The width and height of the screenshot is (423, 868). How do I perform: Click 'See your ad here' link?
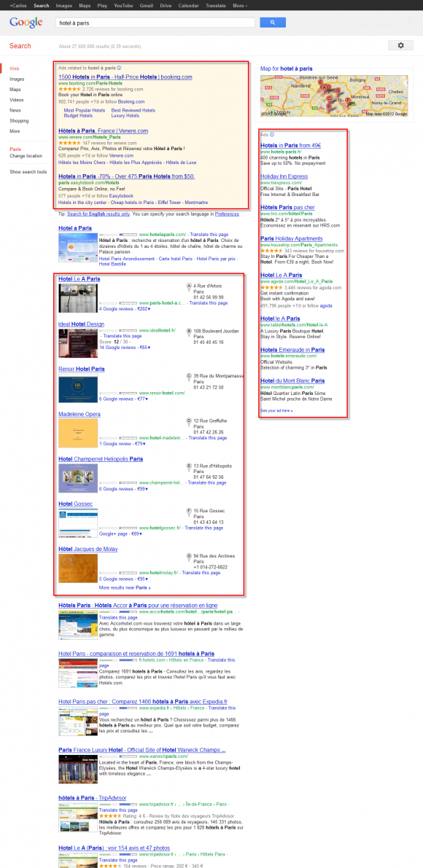coord(276,411)
